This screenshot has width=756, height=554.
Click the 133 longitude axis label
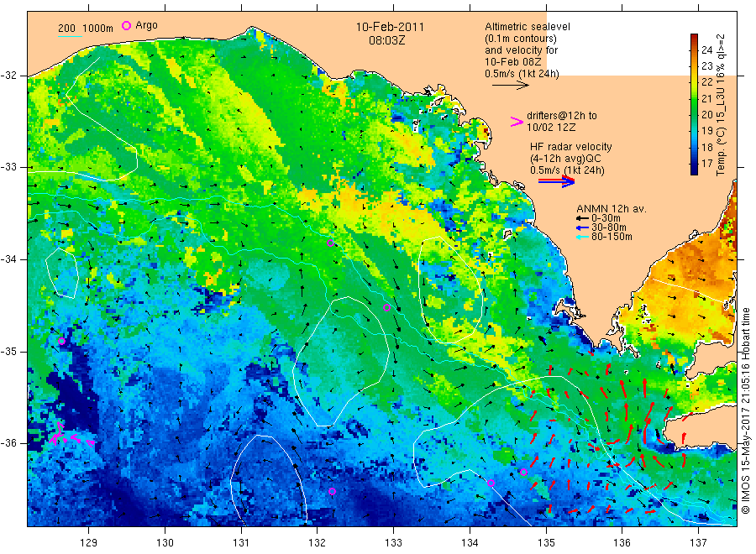[x=393, y=543]
